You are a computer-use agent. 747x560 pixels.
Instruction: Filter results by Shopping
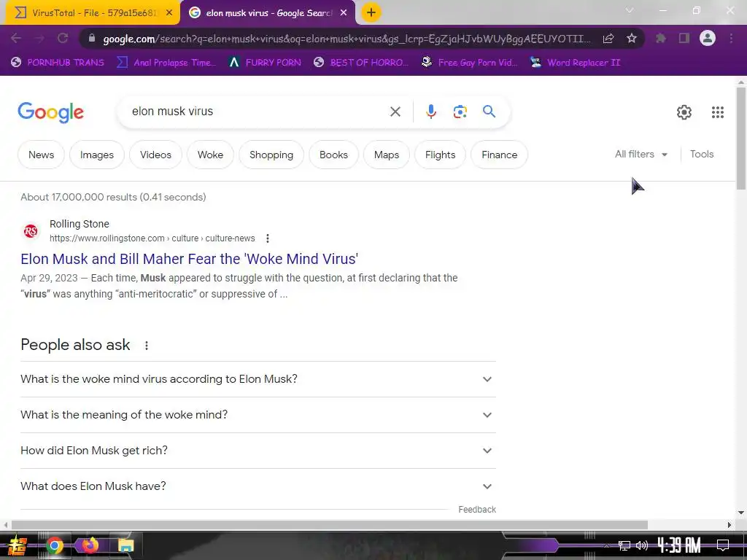271,155
